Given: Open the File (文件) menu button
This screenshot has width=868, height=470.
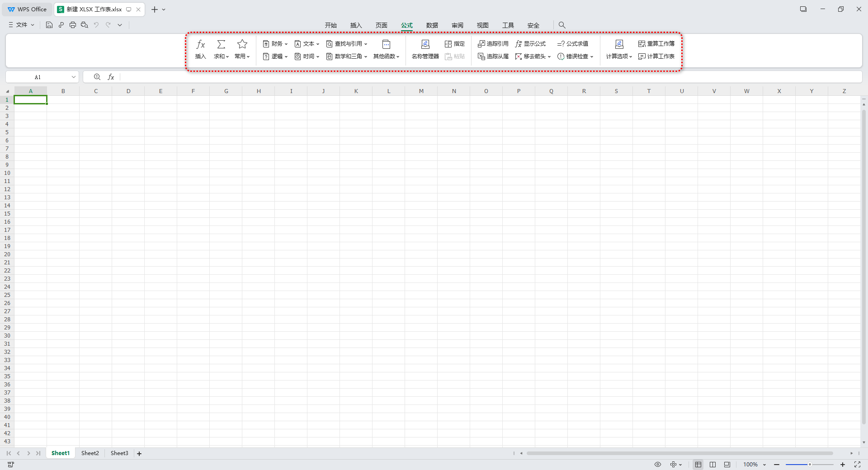Looking at the screenshot, I should tap(21, 25).
